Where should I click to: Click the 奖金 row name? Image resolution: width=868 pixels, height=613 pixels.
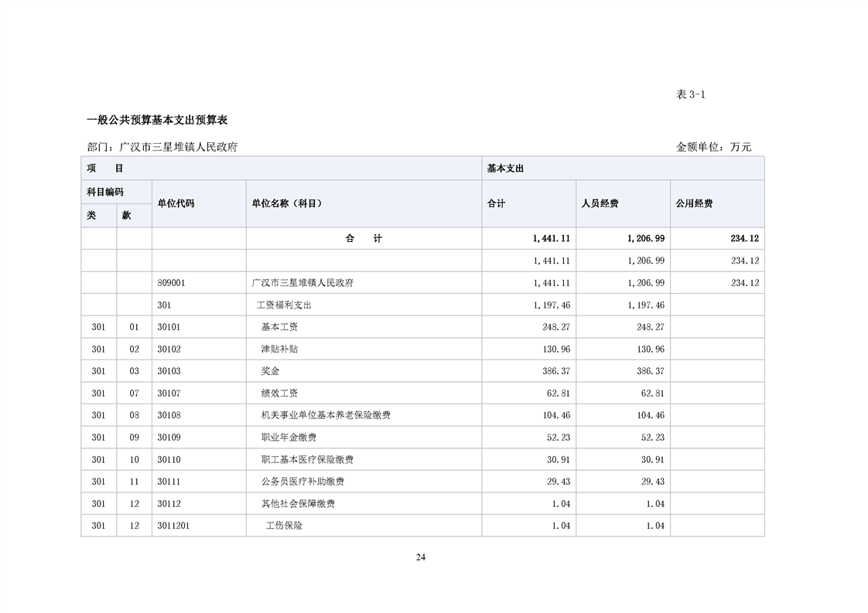click(270, 371)
